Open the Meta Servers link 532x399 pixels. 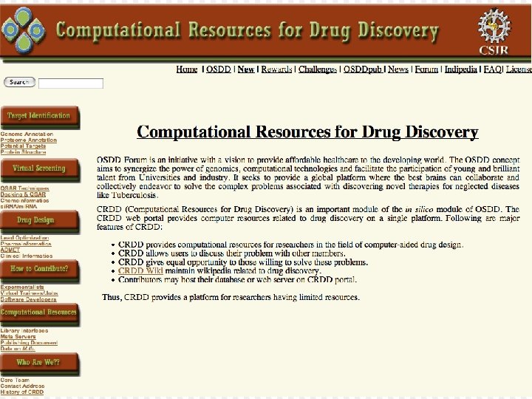pos(18,337)
